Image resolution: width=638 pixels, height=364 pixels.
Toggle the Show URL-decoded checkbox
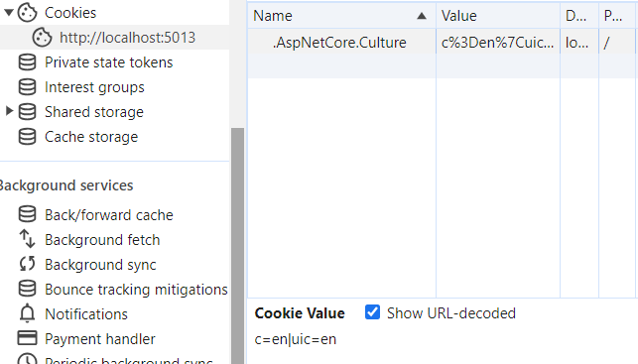coord(372,312)
